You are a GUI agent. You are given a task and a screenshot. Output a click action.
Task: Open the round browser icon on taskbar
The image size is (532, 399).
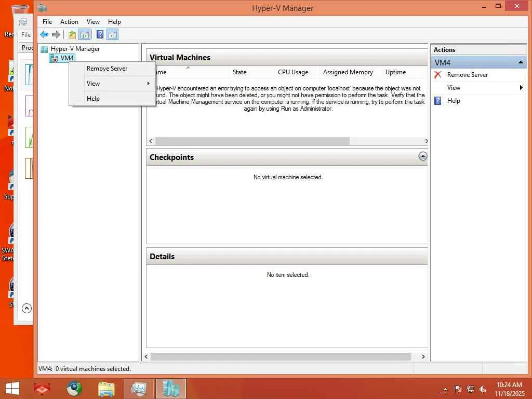pos(74,389)
